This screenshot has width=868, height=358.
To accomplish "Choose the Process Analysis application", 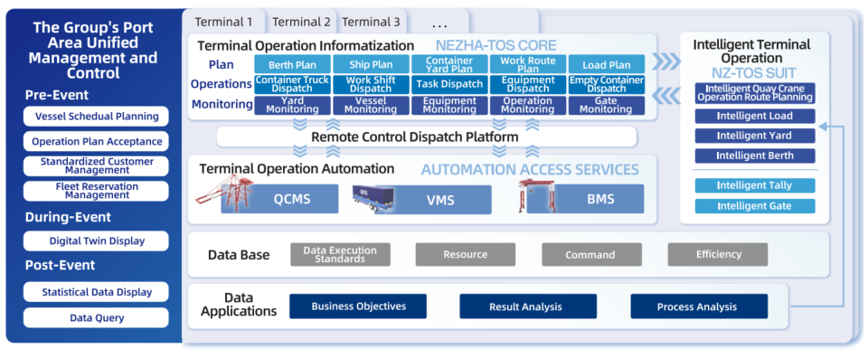I will 699,306.
